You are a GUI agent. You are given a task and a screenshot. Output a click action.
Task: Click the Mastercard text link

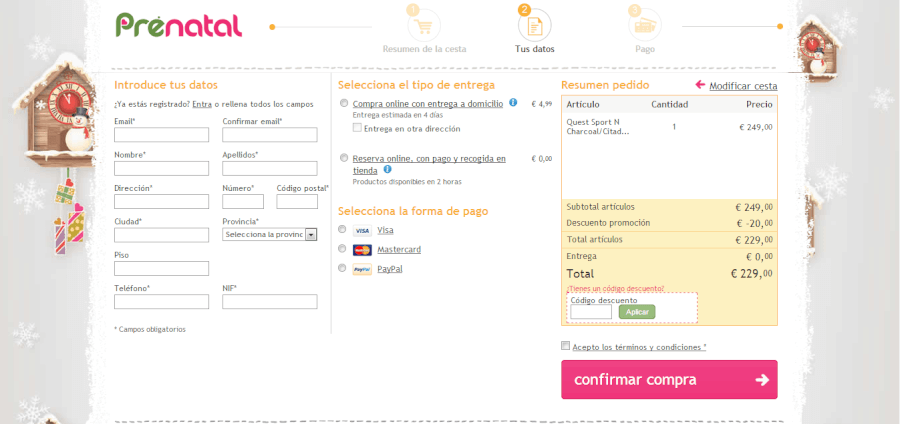[399, 250]
